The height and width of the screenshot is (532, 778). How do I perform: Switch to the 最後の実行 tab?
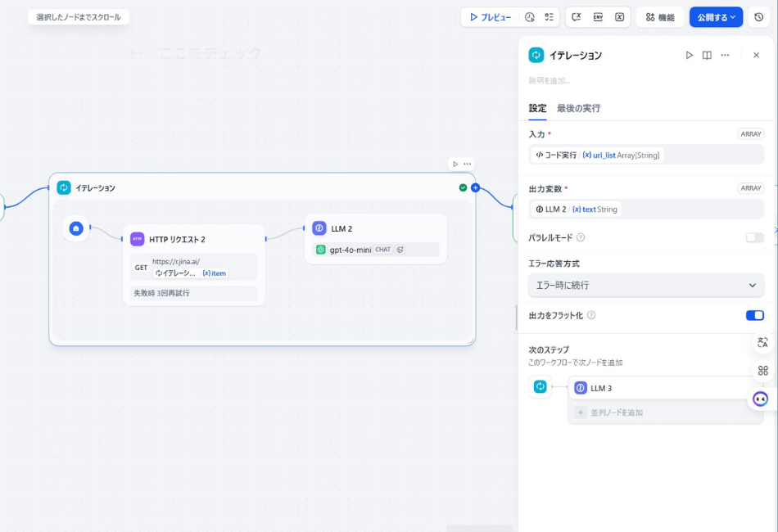[578, 108]
